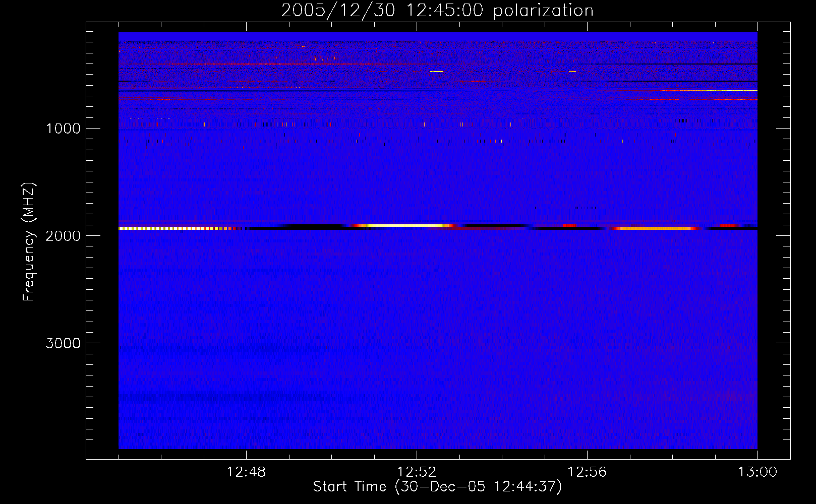
Task: Click the 1000 frequency tick label
Action: tap(63, 129)
